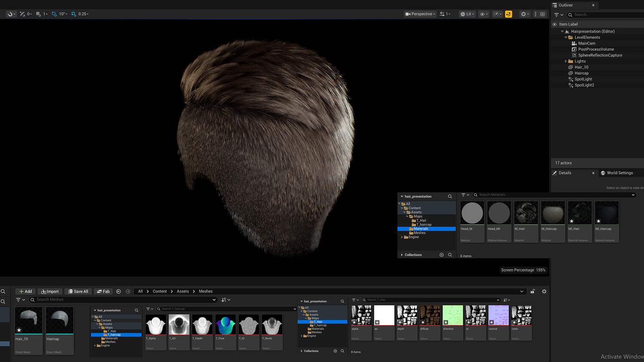Switch to the World Settings tab
The width and height of the screenshot is (644, 362).
click(x=620, y=173)
